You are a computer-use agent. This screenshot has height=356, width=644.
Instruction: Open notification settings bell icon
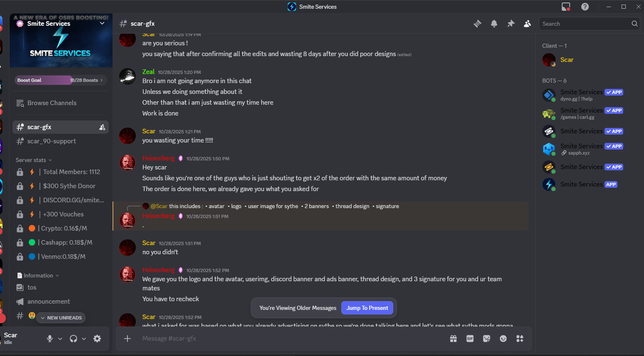coord(494,24)
